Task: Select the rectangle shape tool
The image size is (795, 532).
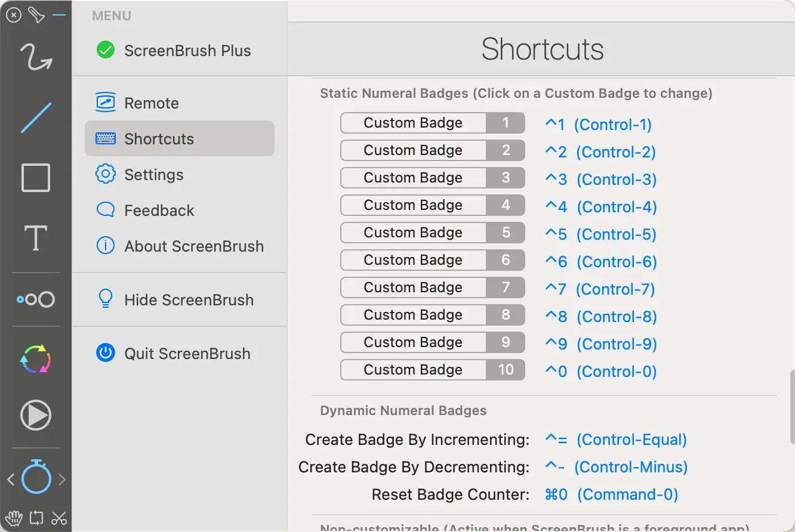Action: tap(36, 178)
